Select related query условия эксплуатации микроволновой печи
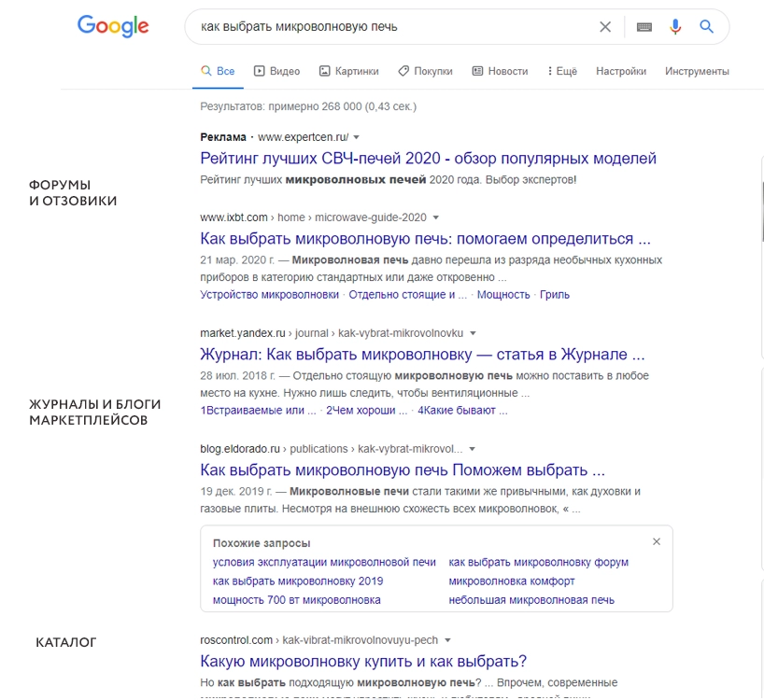 [324, 562]
